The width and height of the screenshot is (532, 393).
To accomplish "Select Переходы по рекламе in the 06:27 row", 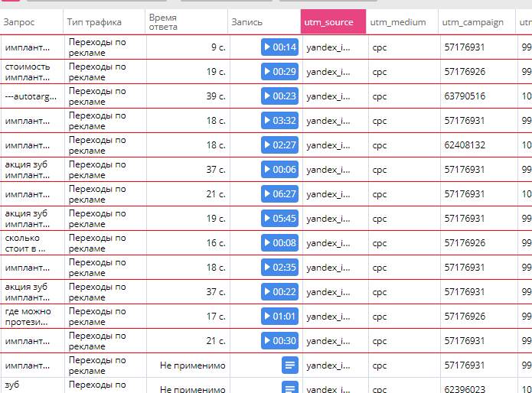I will (97, 194).
